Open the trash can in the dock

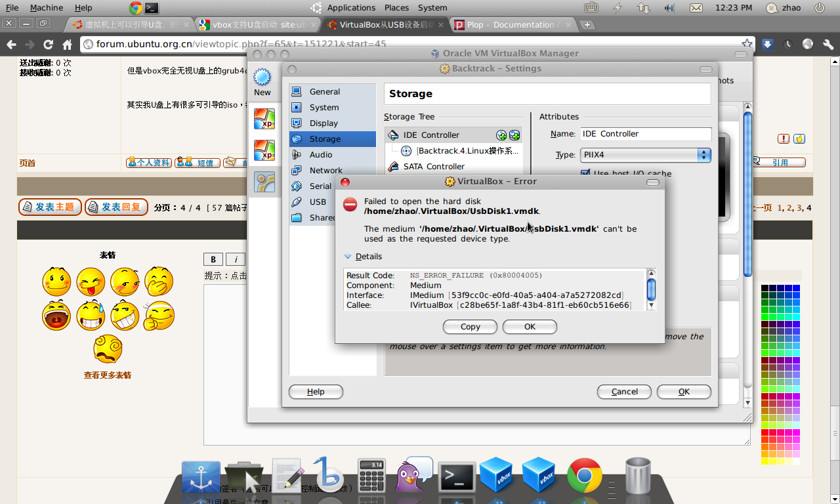pyautogui.click(x=638, y=476)
